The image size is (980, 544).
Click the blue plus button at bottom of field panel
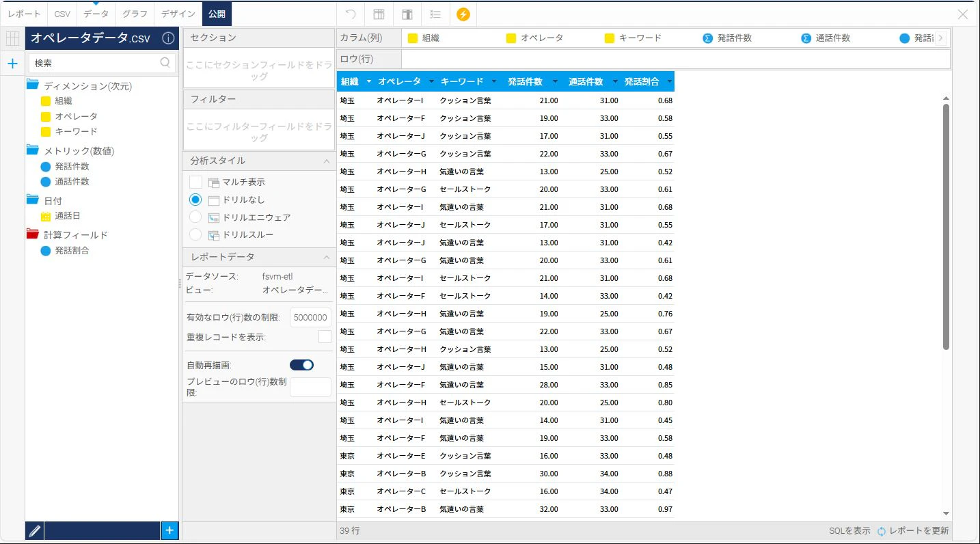(169, 530)
